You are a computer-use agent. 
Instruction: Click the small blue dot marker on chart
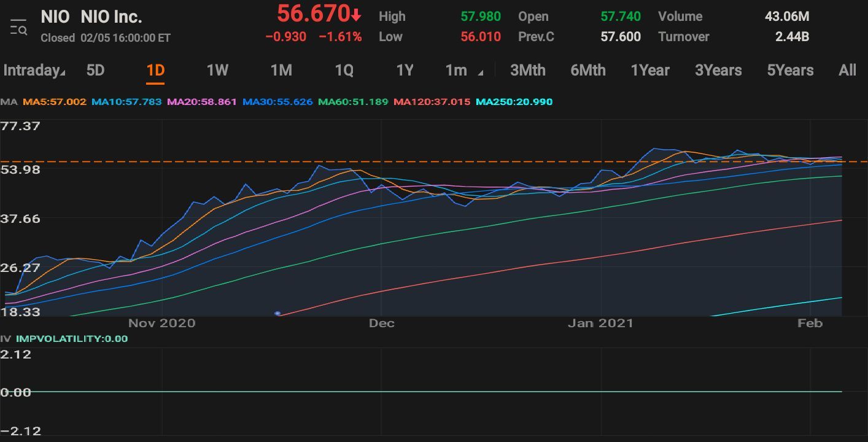[277, 313]
